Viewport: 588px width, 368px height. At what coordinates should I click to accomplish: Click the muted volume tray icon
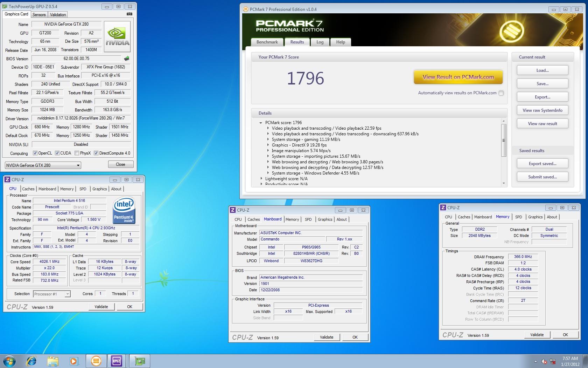coord(544,361)
